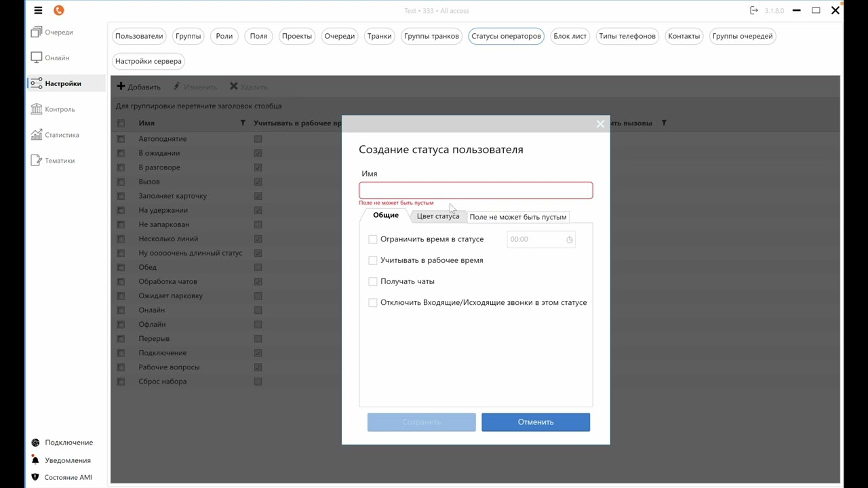The image size is (868, 488).
Task: Select the Автоподнятие row checkbox
Action: [121, 139]
